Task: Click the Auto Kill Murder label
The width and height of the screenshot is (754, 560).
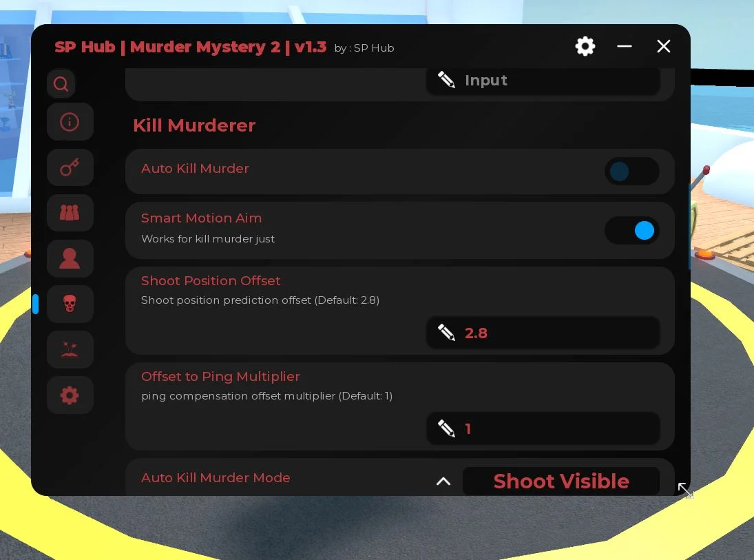Action: tap(196, 168)
